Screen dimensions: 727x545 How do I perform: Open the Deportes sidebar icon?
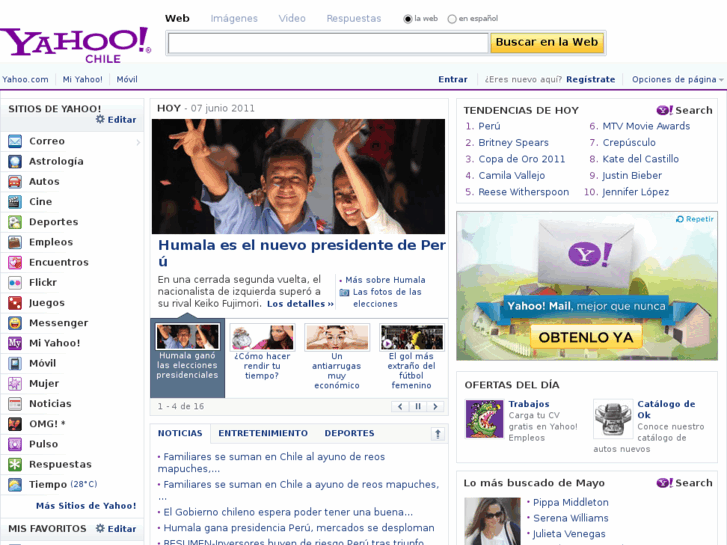click(15, 222)
